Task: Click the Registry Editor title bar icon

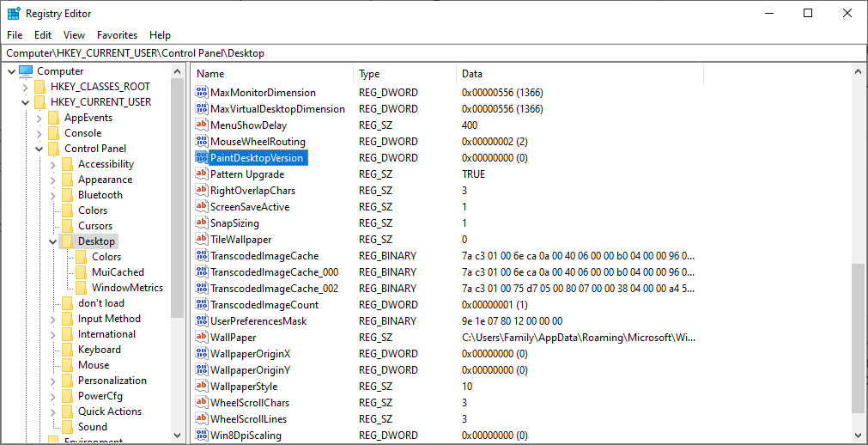Action: pyautogui.click(x=14, y=13)
